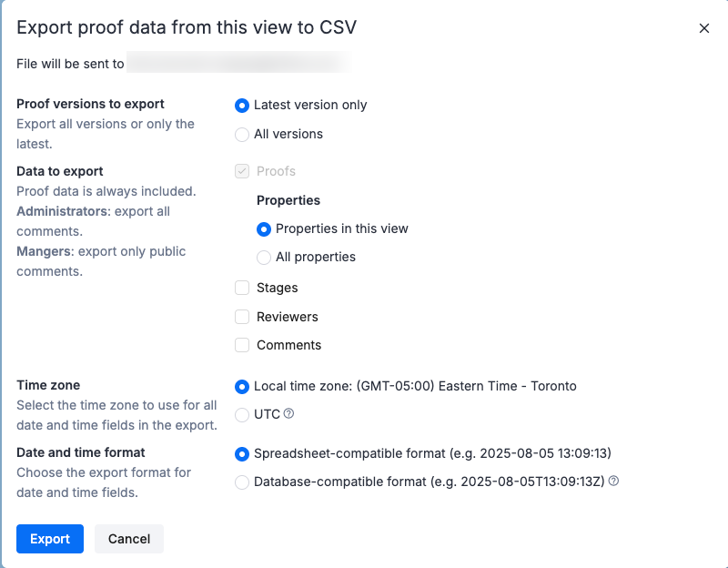Enable the Stages checkbox
This screenshot has height=568, width=728.
coord(242,287)
